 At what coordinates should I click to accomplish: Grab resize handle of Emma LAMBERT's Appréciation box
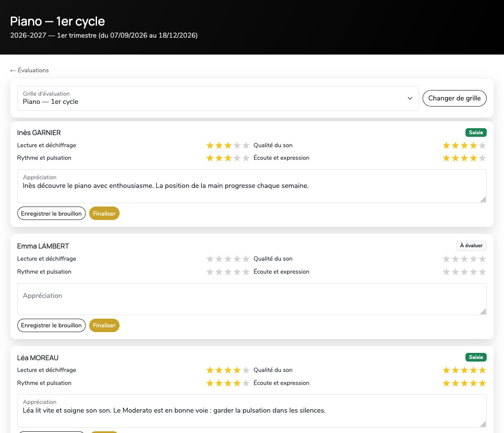pos(483,311)
